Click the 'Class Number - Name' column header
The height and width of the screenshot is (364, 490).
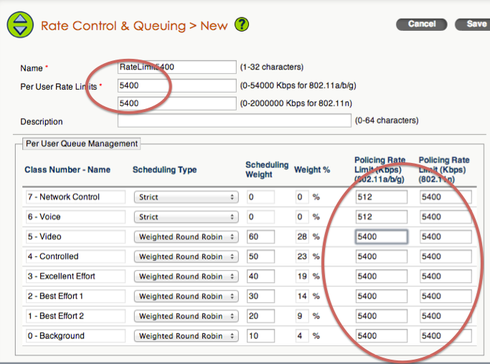67,170
